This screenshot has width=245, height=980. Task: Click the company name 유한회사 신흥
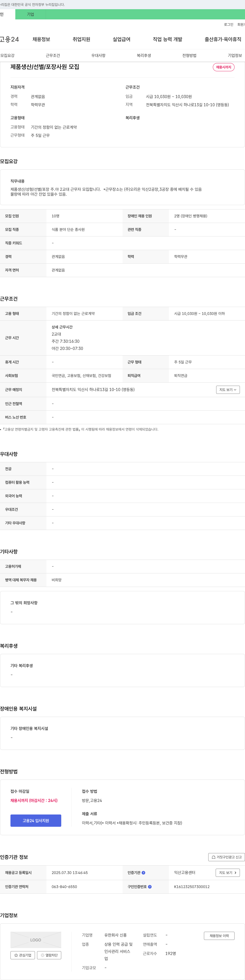coord(115,935)
